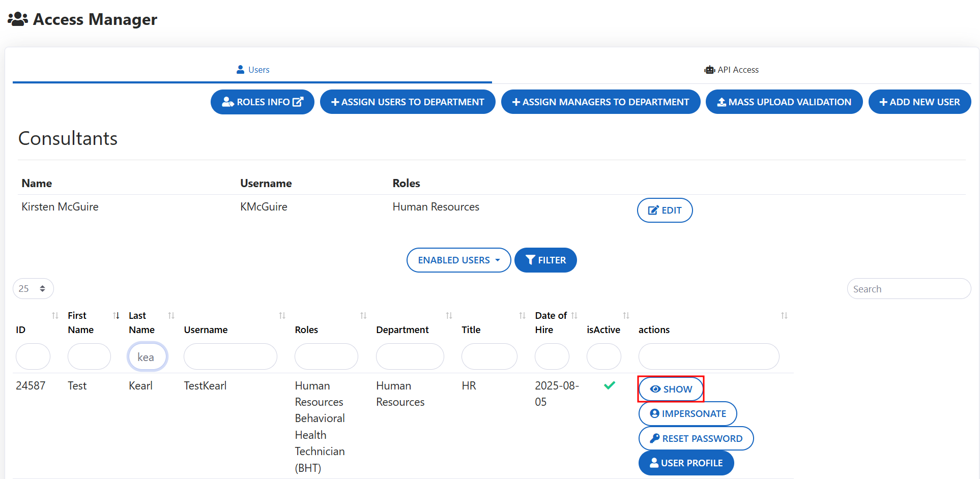The image size is (980, 479).
Task: Expand the Enabled Users dropdown
Action: click(458, 260)
